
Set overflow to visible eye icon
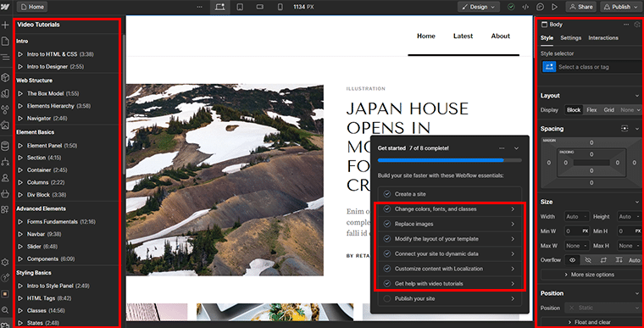tap(572, 260)
